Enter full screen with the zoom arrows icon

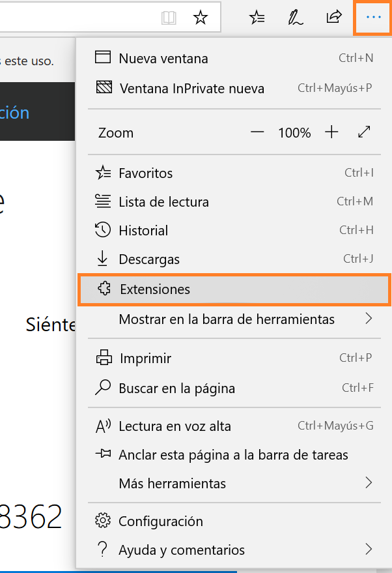(x=364, y=132)
